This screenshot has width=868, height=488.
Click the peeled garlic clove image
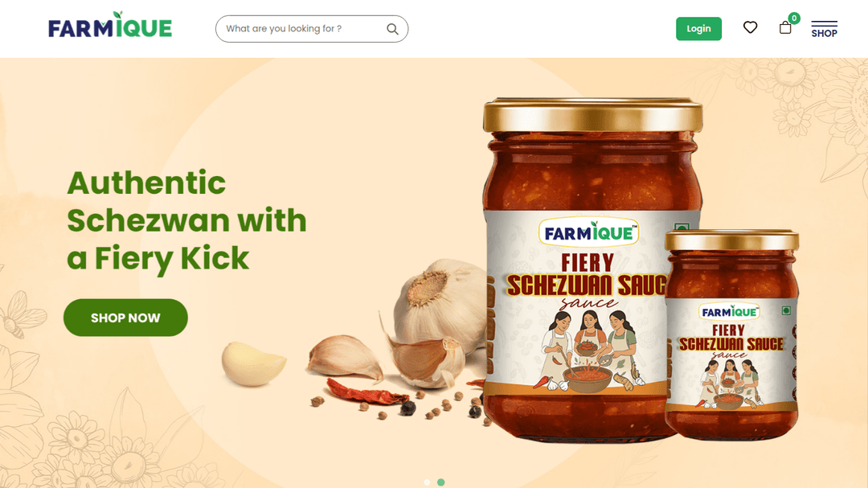click(x=253, y=363)
